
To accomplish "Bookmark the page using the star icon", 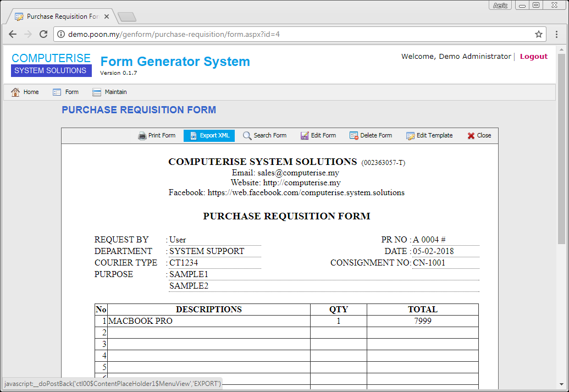I will coord(539,34).
